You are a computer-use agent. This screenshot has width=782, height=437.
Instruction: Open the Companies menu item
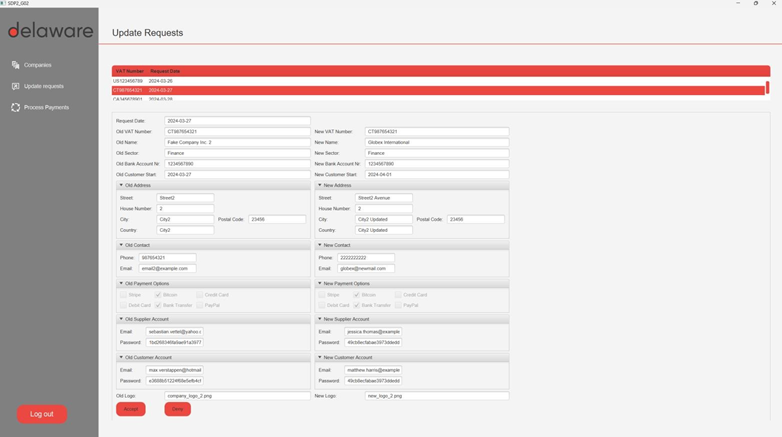37,65
